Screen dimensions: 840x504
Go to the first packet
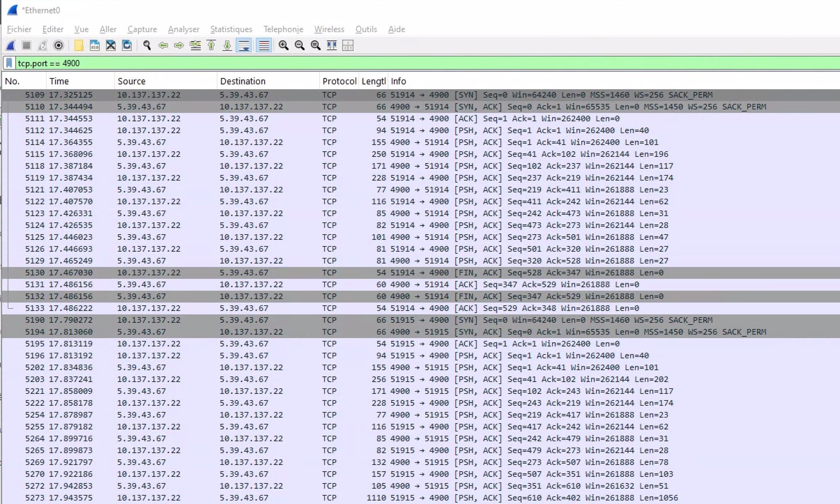211,45
